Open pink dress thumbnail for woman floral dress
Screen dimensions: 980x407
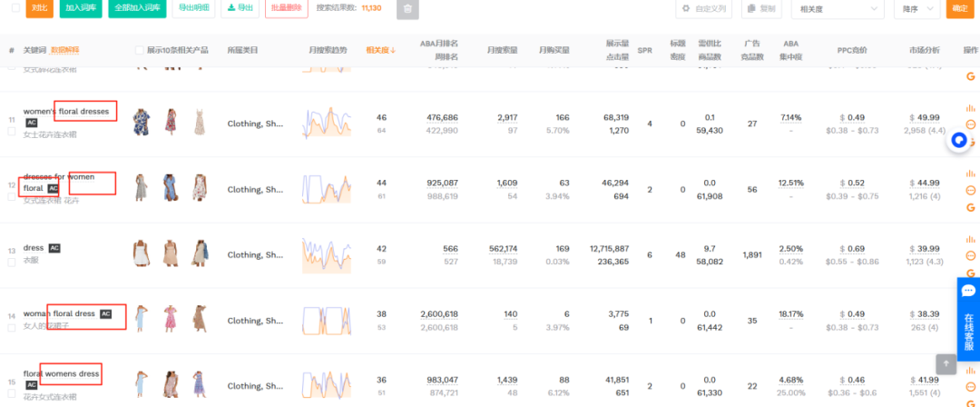pos(171,319)
